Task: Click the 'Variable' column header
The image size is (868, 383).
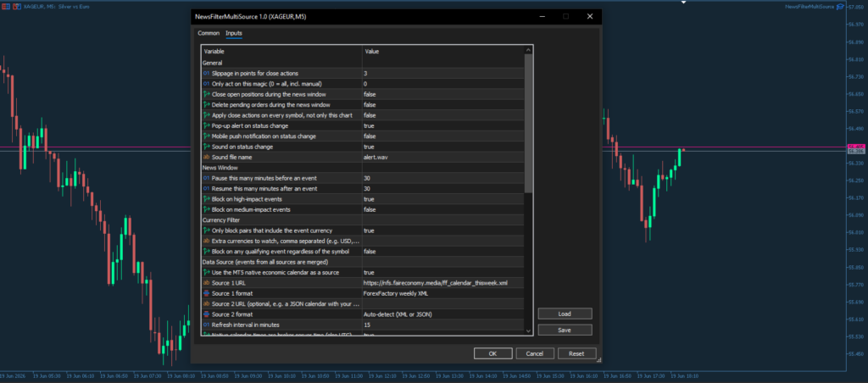Action: point(281,52)
